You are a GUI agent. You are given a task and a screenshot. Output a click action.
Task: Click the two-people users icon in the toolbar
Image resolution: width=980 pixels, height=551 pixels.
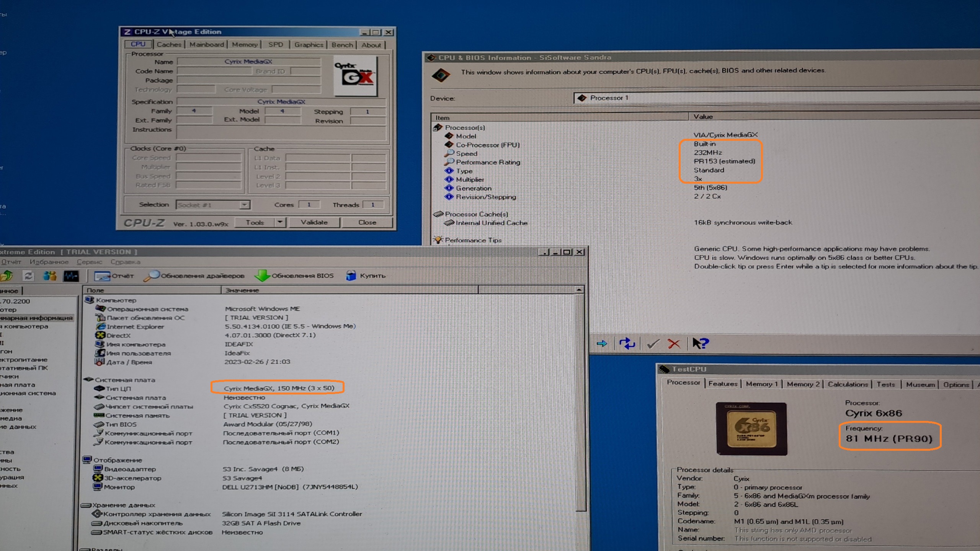[x=50, y=275]
